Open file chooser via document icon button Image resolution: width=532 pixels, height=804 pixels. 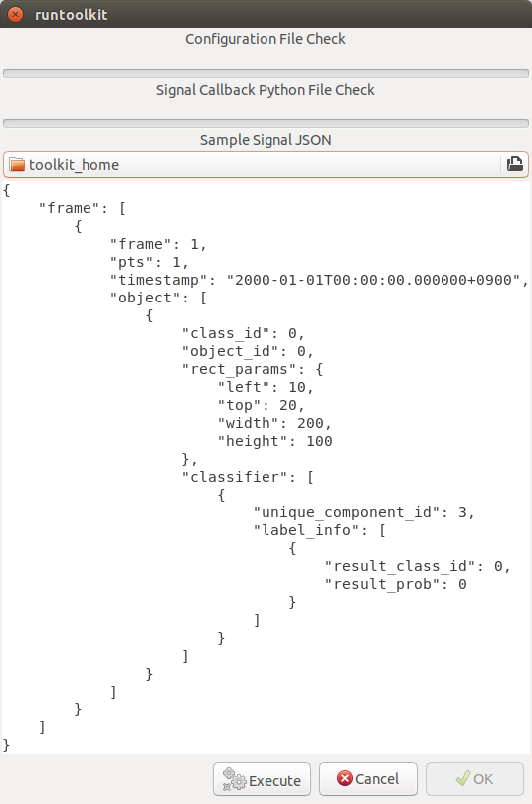click(x=514, y=164)
